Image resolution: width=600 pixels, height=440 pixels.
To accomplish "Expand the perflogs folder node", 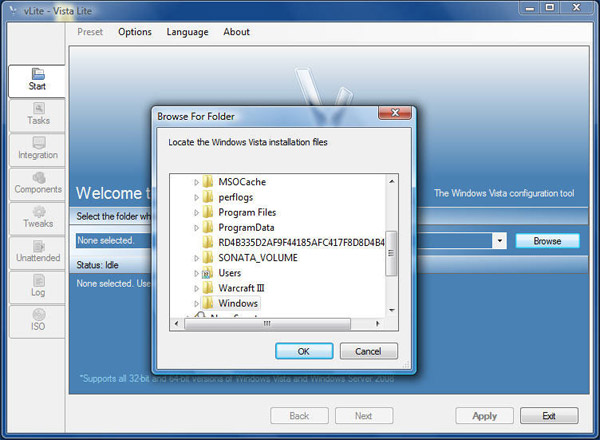I will click(196, 197).
